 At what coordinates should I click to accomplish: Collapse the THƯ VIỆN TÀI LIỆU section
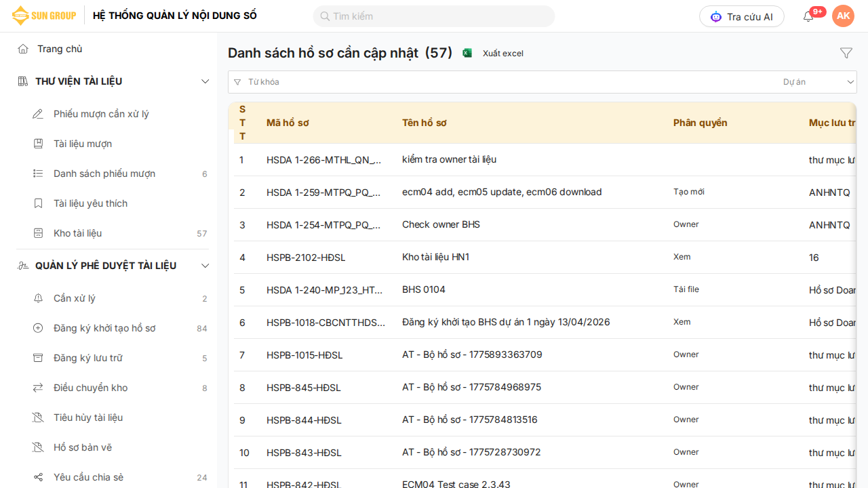(205, 81)
